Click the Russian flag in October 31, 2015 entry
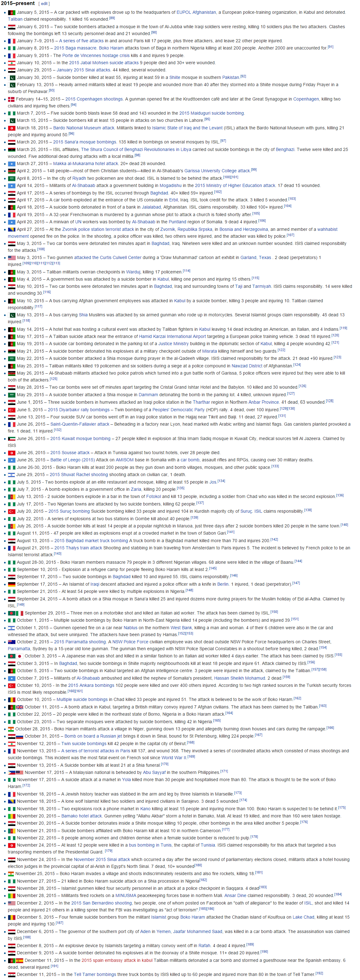 (x=20, y=737)
